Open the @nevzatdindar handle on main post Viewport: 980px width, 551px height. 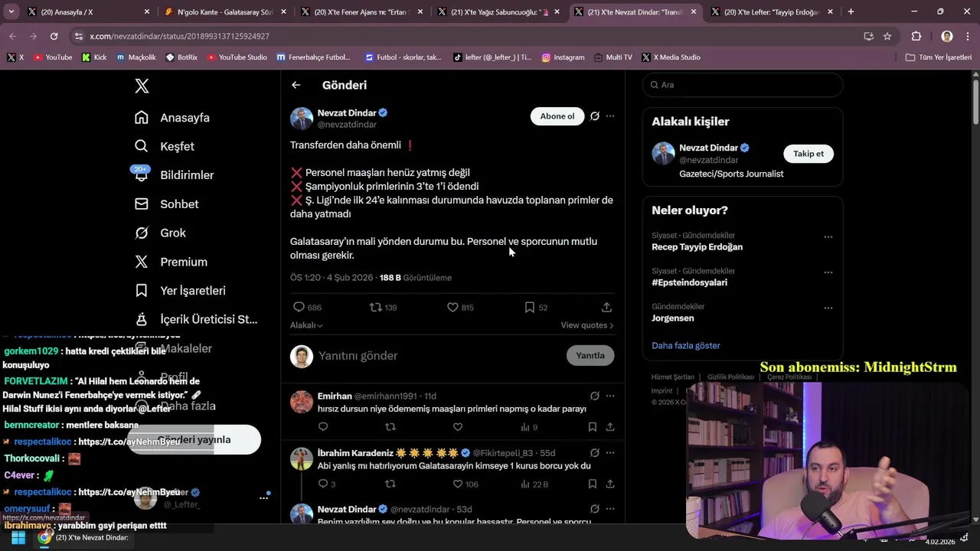pyautogui.click(x=347, y=125)
